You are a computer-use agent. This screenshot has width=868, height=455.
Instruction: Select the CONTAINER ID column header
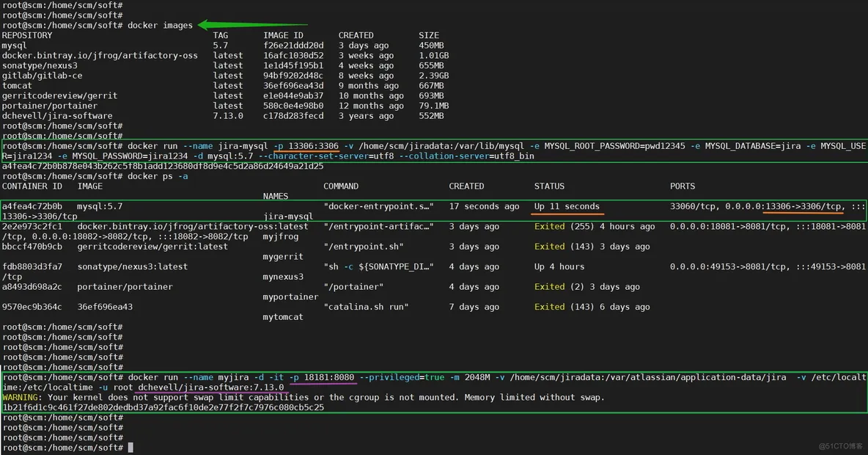(32, 186)
